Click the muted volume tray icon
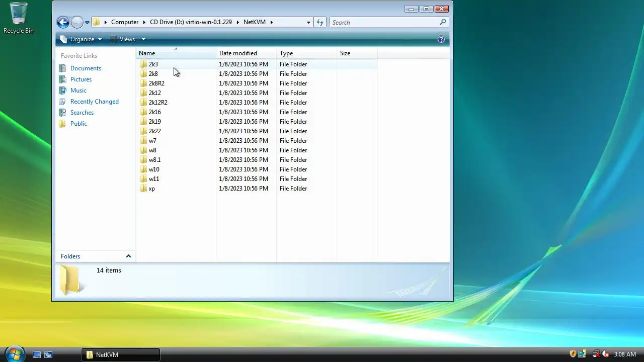The height and width of the screenshot is (362, 644). [605, 354]
